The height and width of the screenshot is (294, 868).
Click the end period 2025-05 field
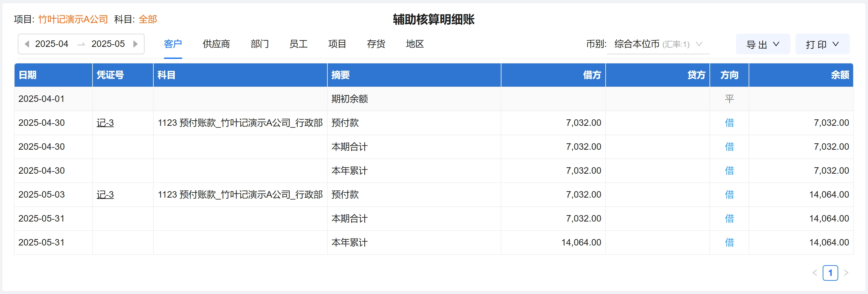[108, 44]
